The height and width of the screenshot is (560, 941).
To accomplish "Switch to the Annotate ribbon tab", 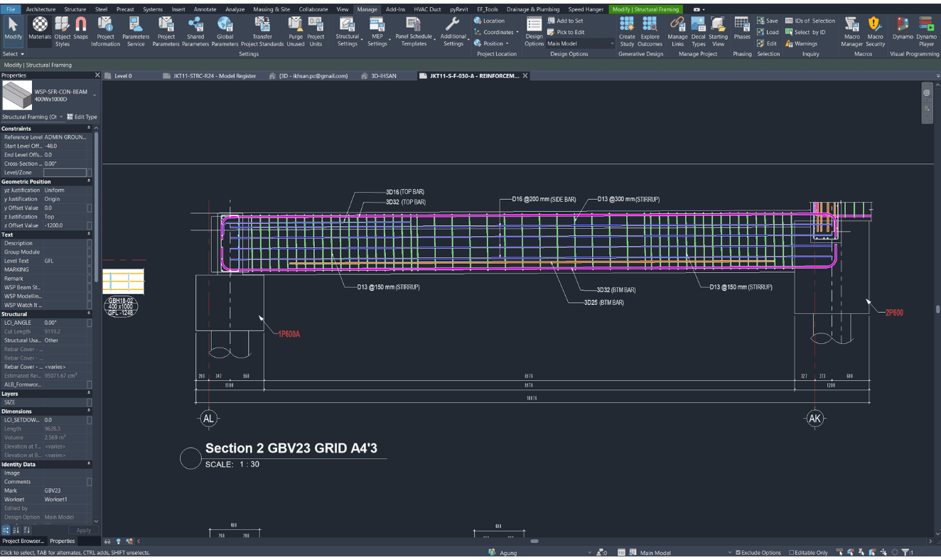I will point(205,9).
